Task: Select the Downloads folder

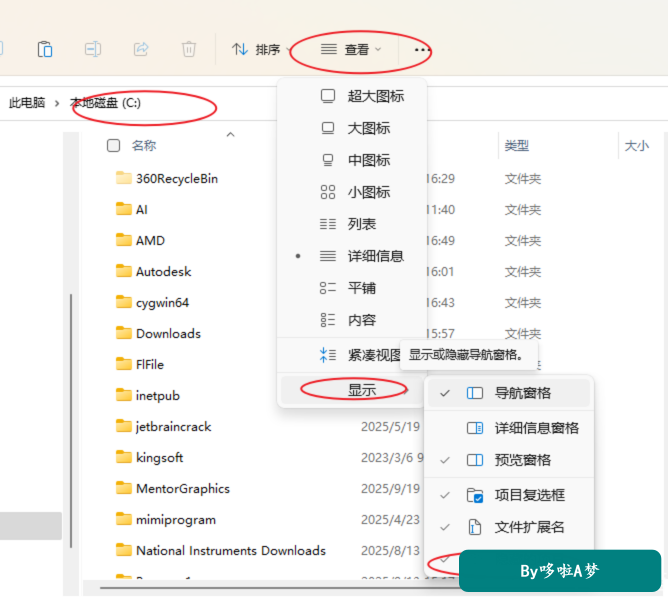Action: tap(168, 334)
